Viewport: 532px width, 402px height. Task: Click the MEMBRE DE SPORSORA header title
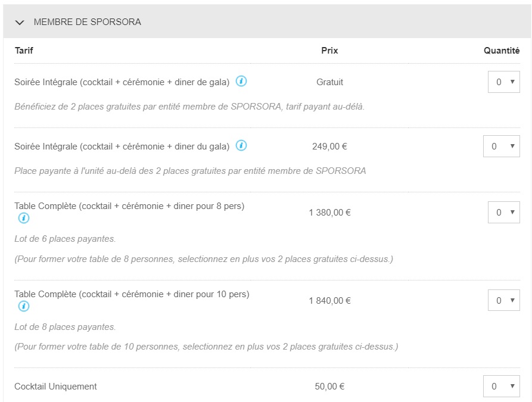(x=87, y=22)
